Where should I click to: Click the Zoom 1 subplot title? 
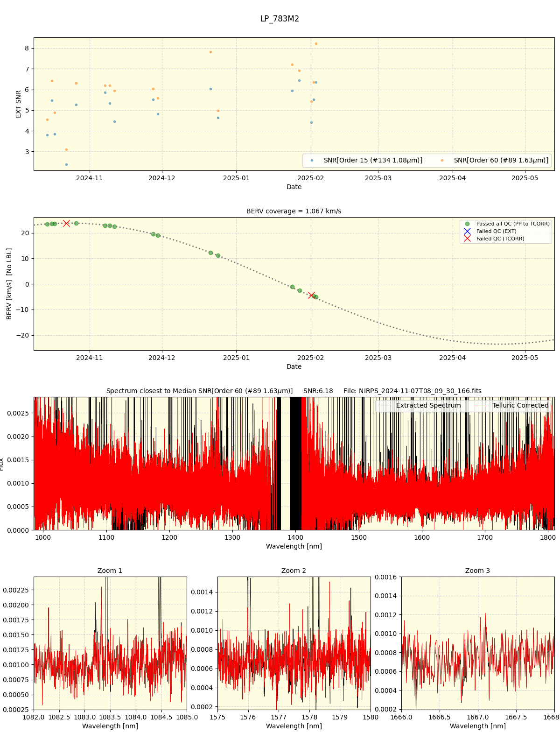(x=110, y=571)
